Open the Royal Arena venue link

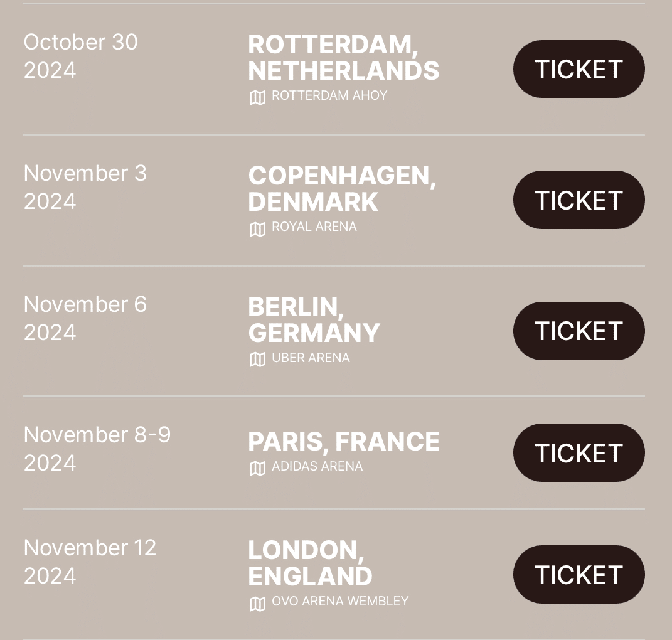pos(314,227)
